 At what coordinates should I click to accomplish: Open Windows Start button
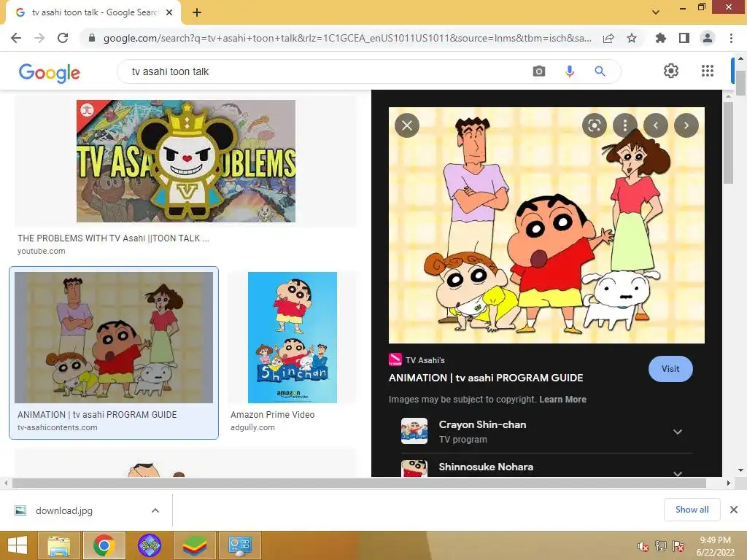[x=18, y=545]
